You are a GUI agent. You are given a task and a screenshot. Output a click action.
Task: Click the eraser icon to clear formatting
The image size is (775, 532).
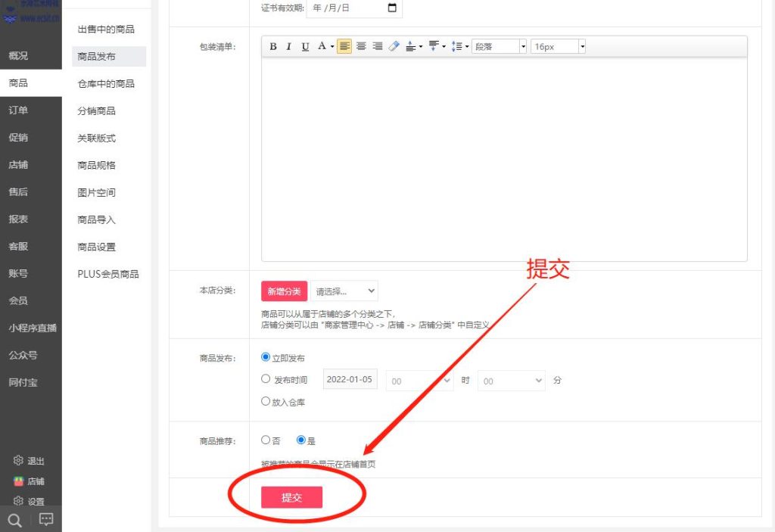click(x=393, y=46)
